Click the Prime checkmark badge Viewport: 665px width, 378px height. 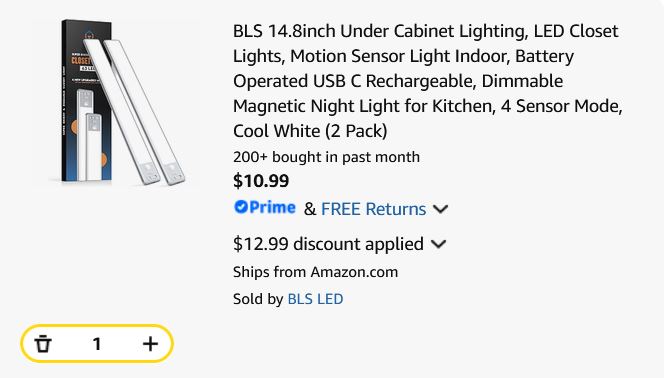point(241,207)
